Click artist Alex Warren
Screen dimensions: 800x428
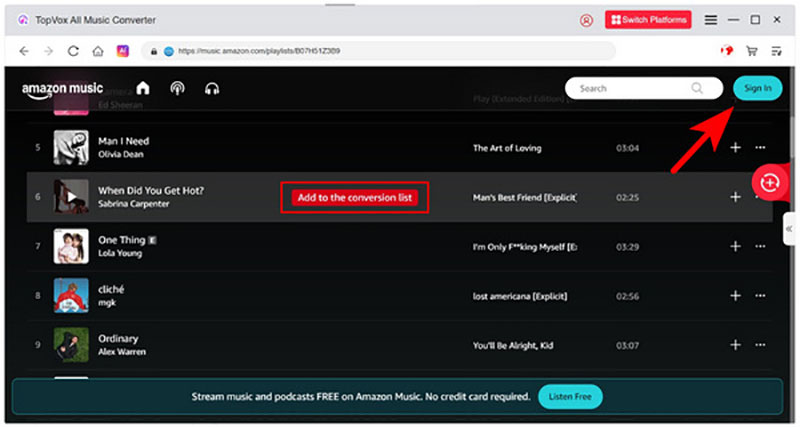coord(122,352)
